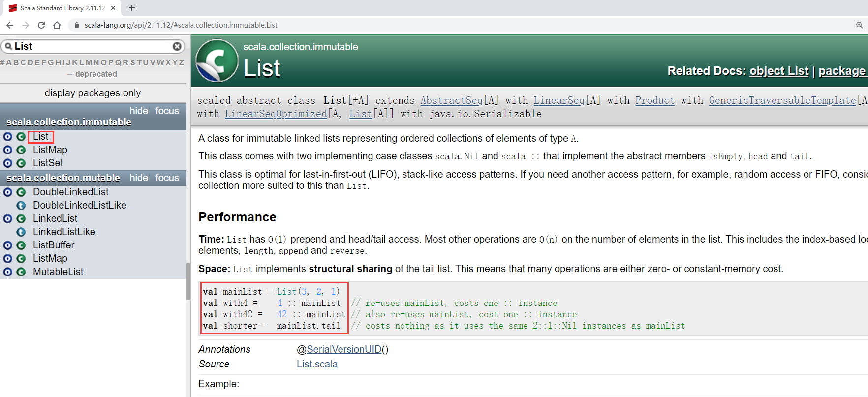Image resolution: width=868 pixels, height=397 pixels.
Task: Clear the search box with the X icon
Action: coord(177,46)
